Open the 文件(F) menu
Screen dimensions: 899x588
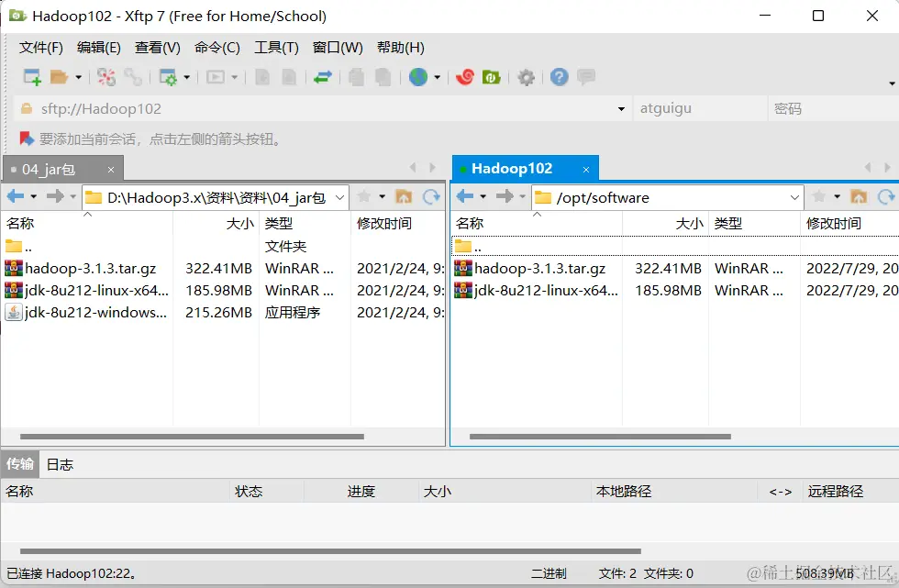tap(41, 48)
